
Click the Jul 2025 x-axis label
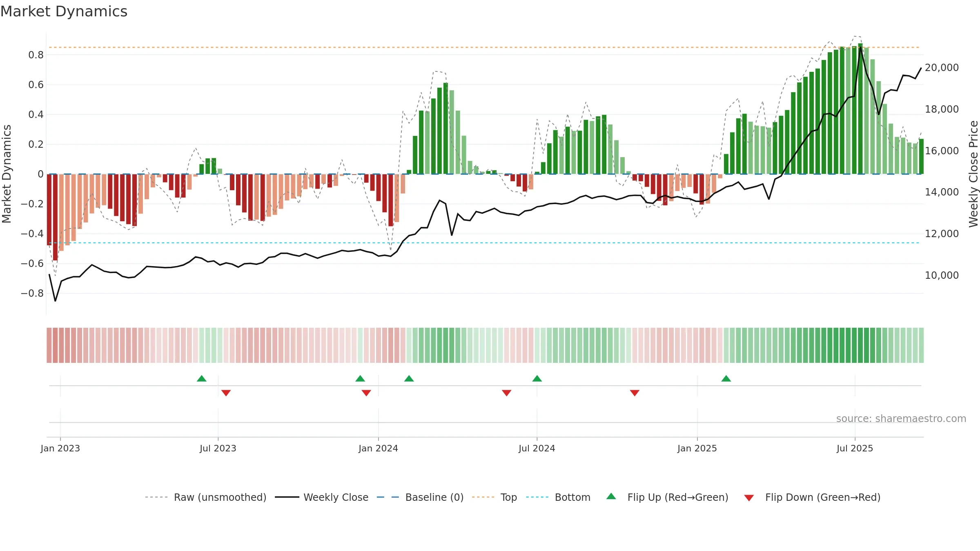pyautogui.click(x=855, y=448)
